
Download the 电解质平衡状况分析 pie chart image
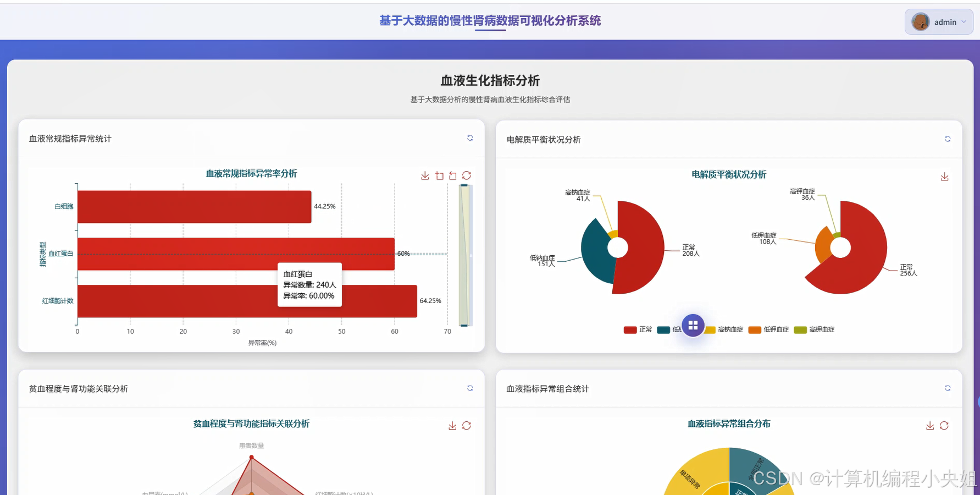944,177
